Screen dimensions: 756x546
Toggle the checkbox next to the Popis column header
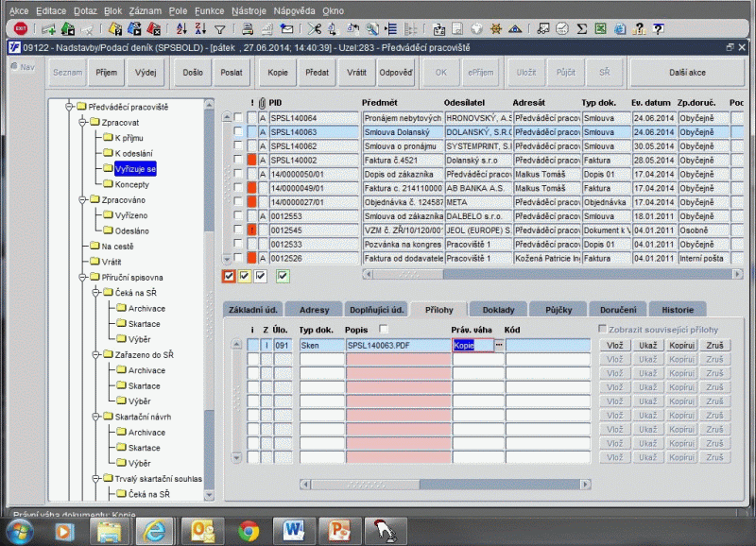point(384,329)
